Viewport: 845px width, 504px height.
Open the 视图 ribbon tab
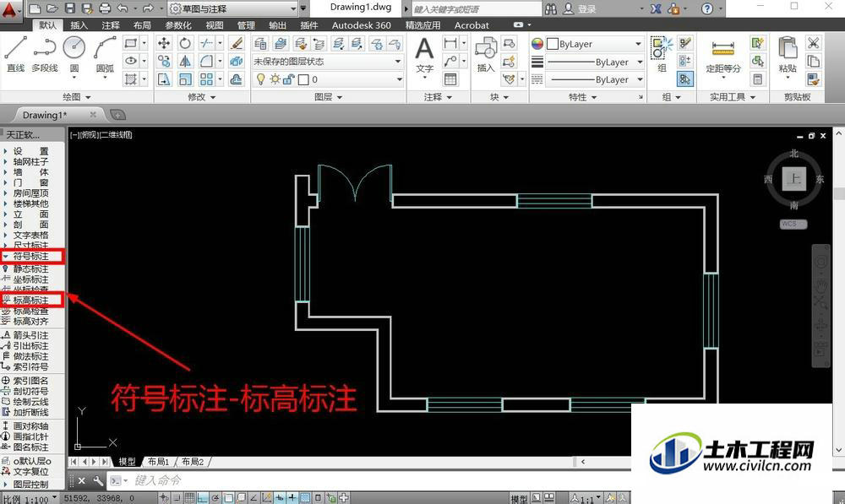coord(215,25)
